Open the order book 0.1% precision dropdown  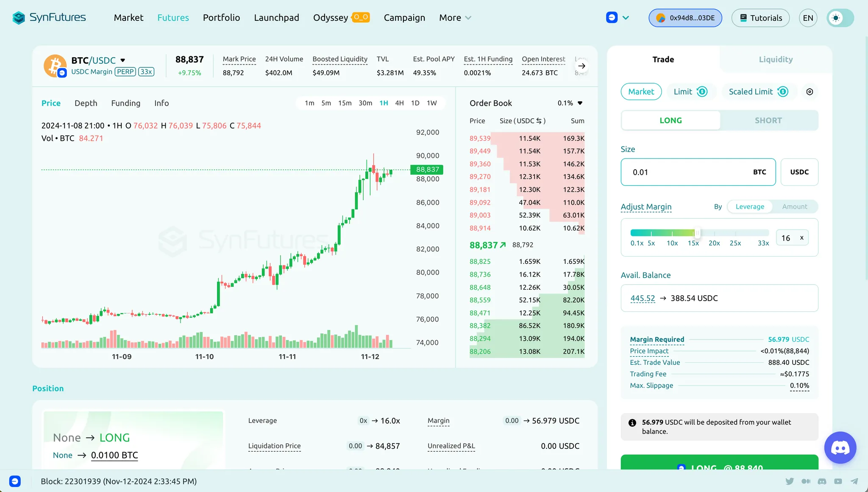click(x=570, y=103)
